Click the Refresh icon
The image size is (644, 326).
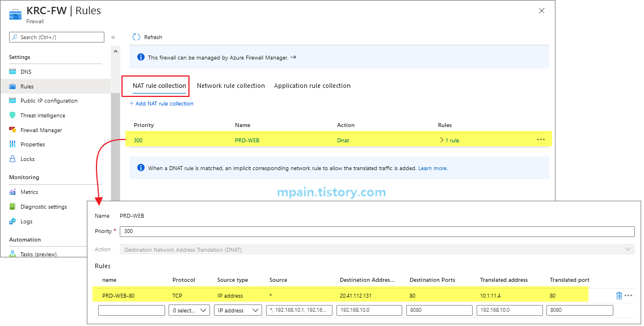[136, 37]
